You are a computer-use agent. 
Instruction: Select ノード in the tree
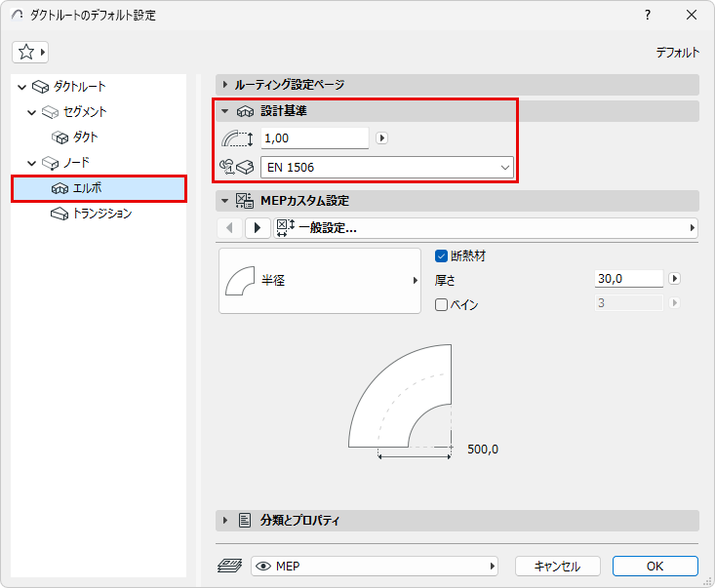pyautogui.click(x=76, y=162)
